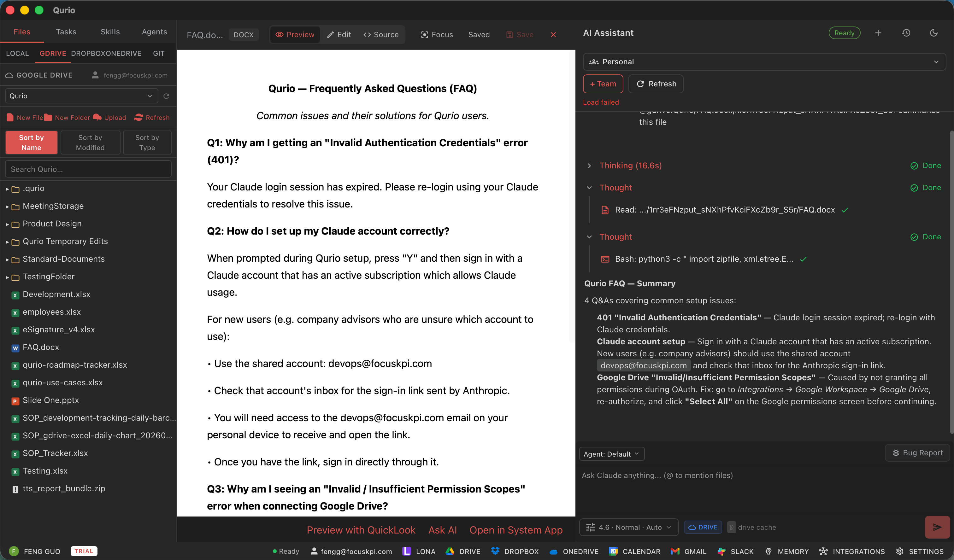
Task: Open the Qurio folder dropdown
Action: [81, 96]
